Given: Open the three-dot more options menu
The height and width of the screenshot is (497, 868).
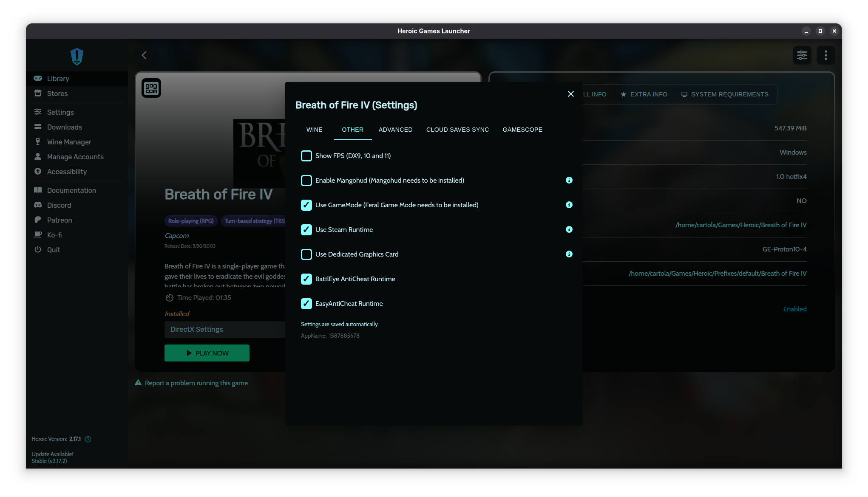Looking at the screenshot, I should (x=826, y=55).
